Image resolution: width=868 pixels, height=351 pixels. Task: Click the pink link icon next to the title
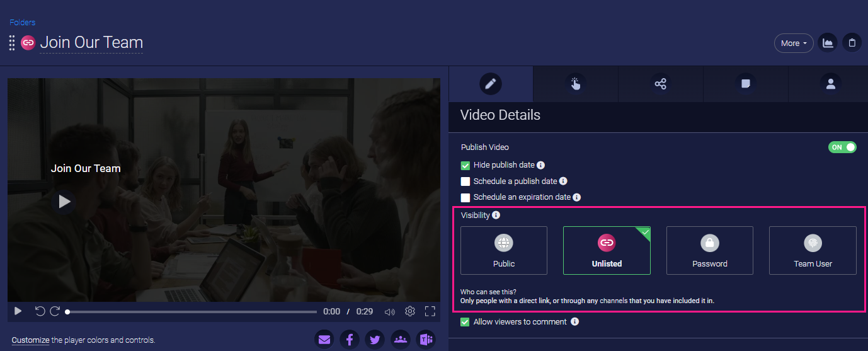[28, 42]
